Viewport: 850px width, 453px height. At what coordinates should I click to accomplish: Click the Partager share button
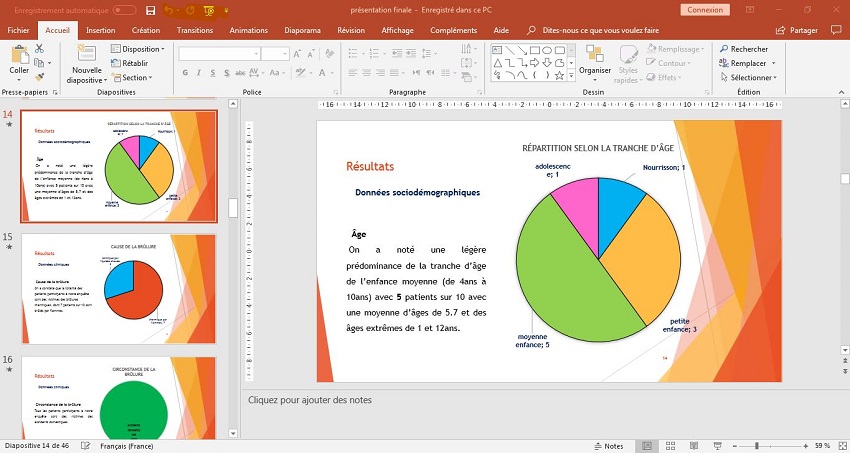coord(797,31)
